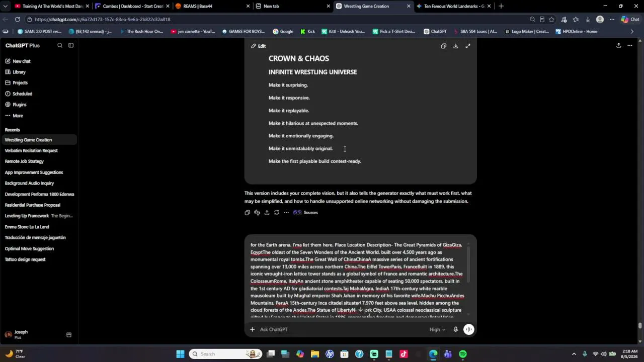The height and width of the screenshot is (362, 644).
Task: Open a new browser tab
Action: (501, 6)
